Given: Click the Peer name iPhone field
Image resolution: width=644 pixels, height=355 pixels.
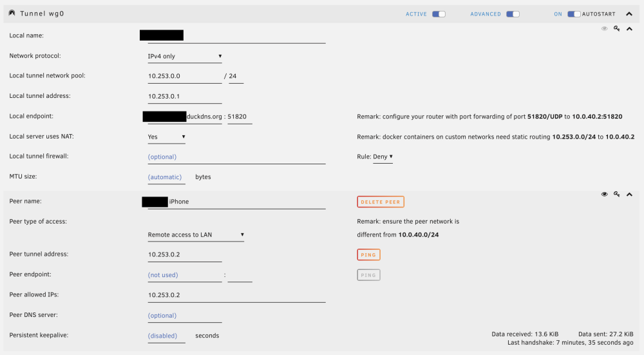Looking at the screenshot, I should [236, 202].
